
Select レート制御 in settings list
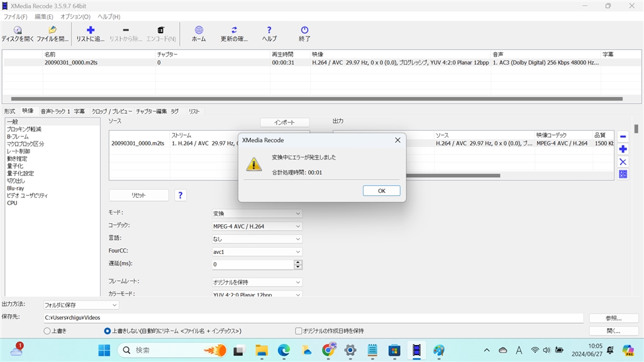18,151
